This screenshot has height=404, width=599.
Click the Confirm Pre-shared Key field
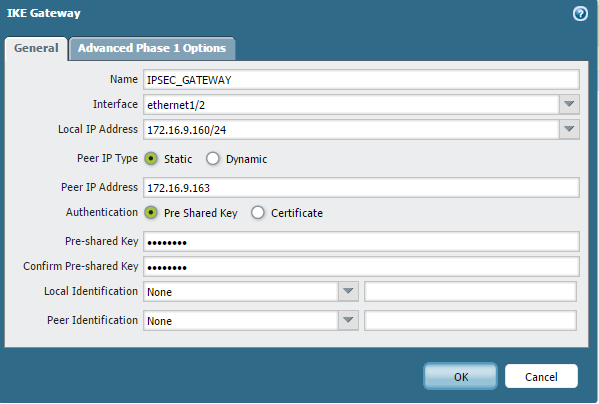pyautogui.click(x=361, y=266)
